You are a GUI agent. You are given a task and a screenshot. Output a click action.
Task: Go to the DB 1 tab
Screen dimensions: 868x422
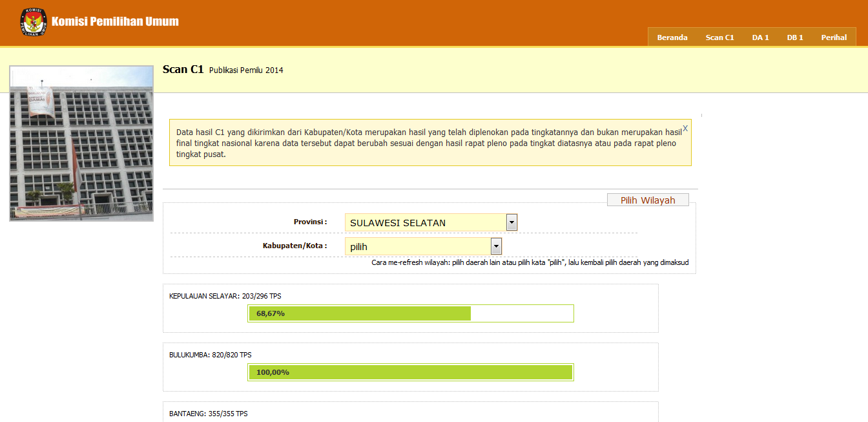(x=794, y=37)
